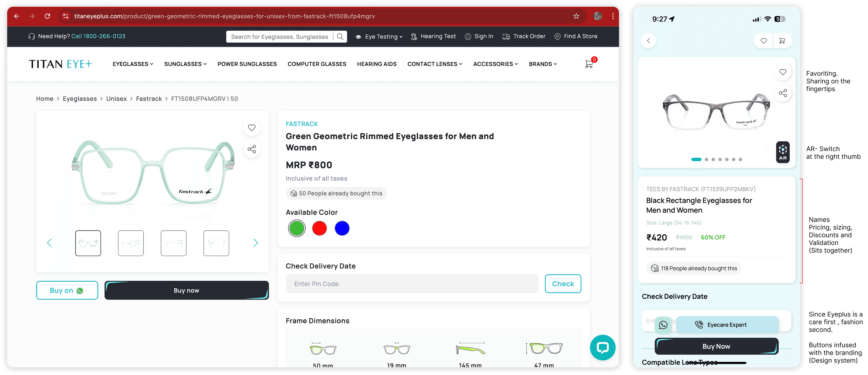868x375 pixels.
Task: Go to Fastrack breadcrumb
Action: pyautogui.click(x=149, y=99)
